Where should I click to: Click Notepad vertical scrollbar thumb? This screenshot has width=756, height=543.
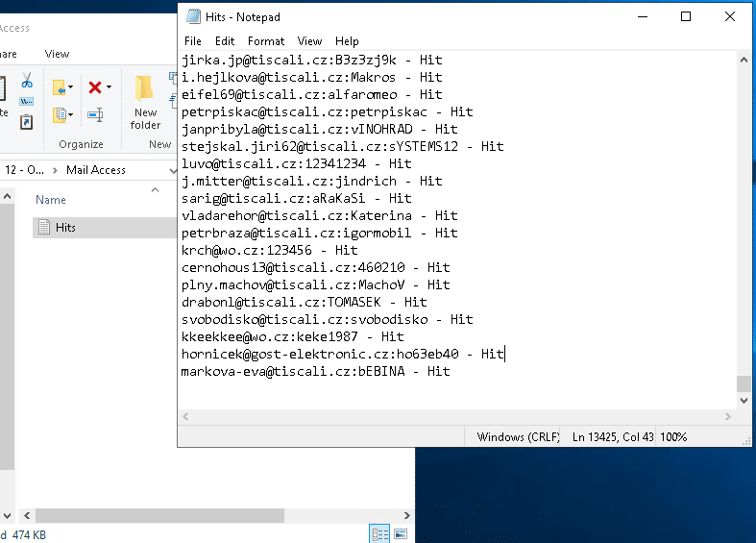pos(744,383)
